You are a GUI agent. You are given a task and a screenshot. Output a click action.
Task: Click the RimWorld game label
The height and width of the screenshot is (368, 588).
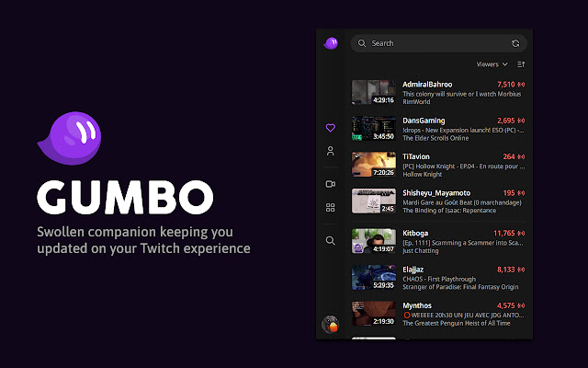[416, 102]
